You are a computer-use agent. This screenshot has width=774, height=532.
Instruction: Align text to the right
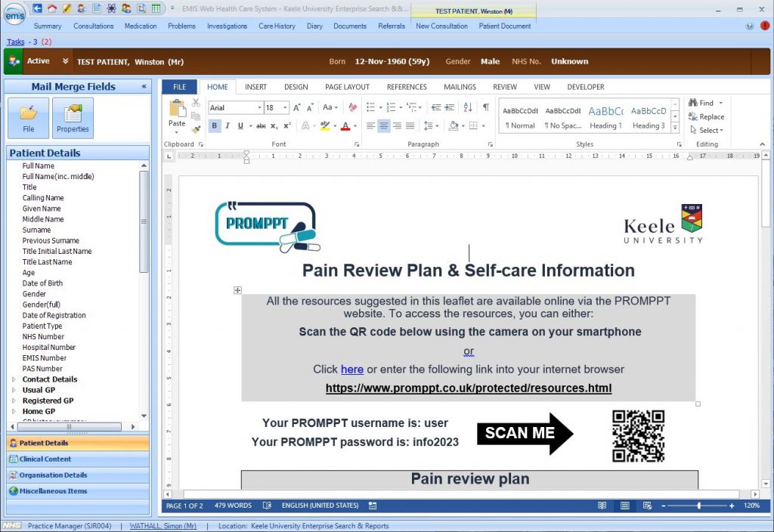point(397,126)
